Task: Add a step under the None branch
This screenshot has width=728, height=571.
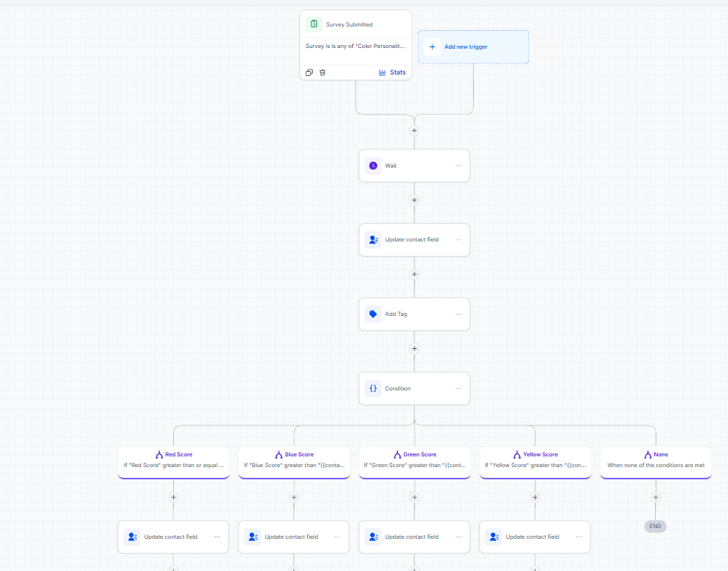Action: coord(656,497)
